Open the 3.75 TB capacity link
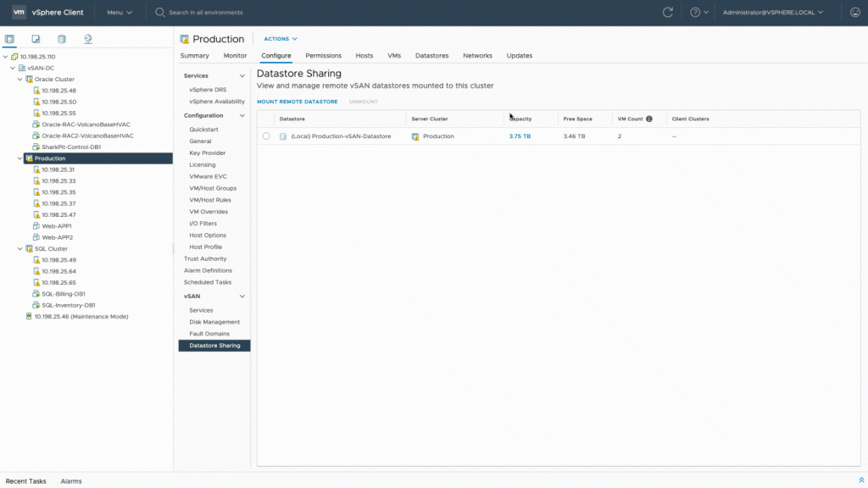 point(520,136)
